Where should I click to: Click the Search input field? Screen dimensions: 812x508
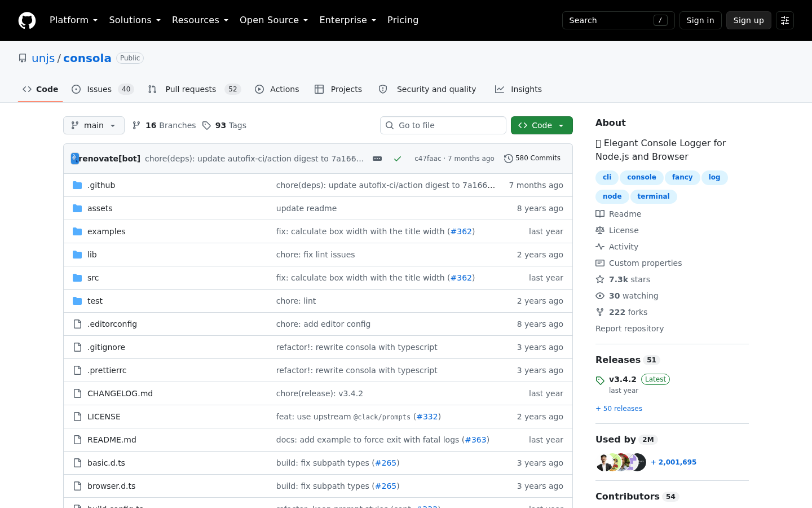coord(619,20)
